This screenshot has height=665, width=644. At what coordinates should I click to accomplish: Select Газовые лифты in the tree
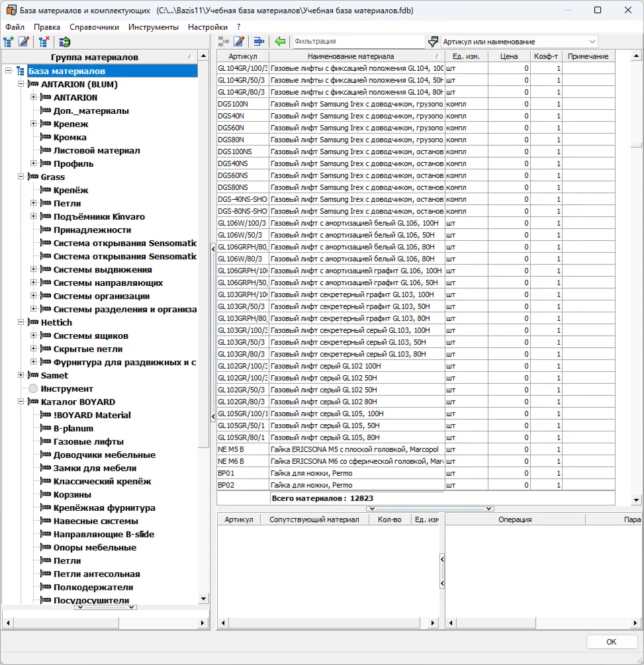(88, 441)
